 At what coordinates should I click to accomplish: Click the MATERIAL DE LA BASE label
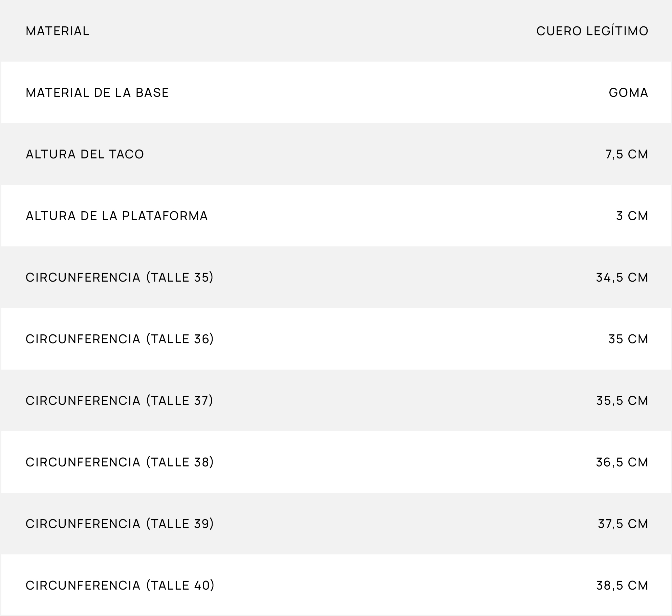point(97,93)
